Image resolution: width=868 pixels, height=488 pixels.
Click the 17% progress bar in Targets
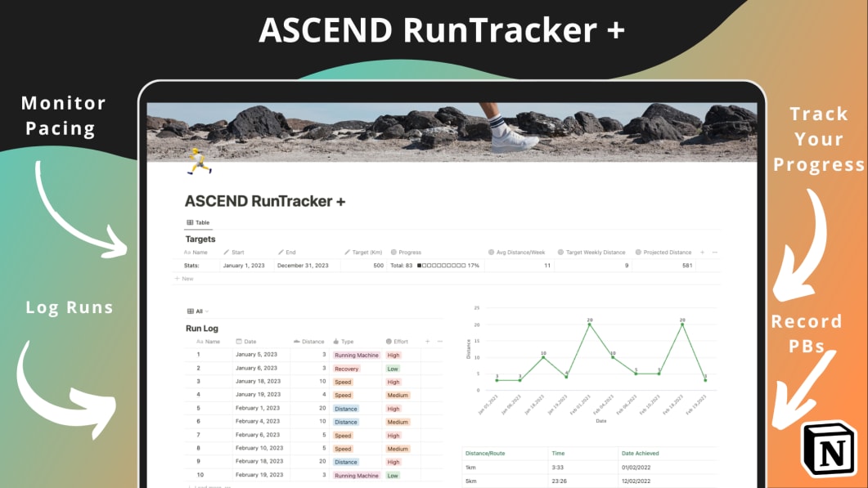(442, 267)
